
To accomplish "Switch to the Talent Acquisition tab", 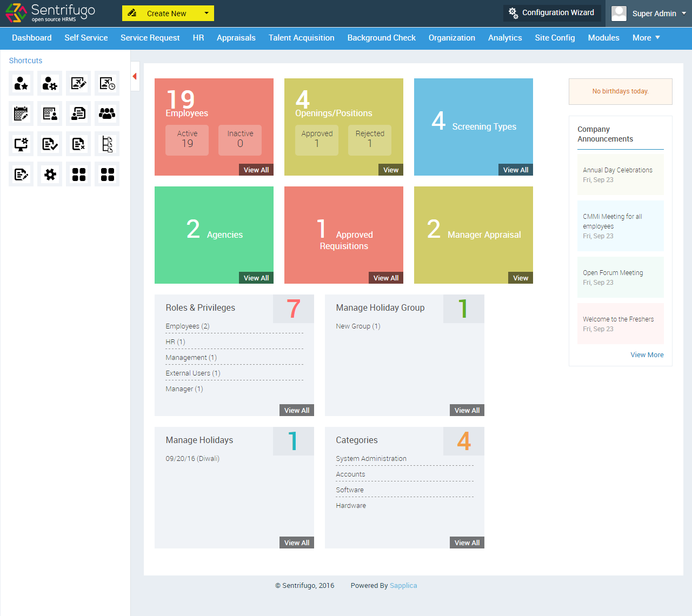I will [301, 38].
